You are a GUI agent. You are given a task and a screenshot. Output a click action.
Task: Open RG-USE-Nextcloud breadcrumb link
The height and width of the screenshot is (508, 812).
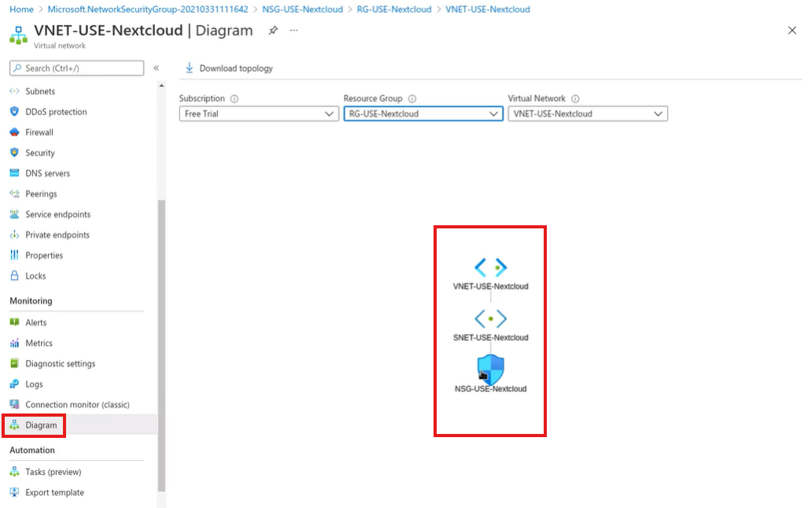pyautogui.click(x=394, y=9)
